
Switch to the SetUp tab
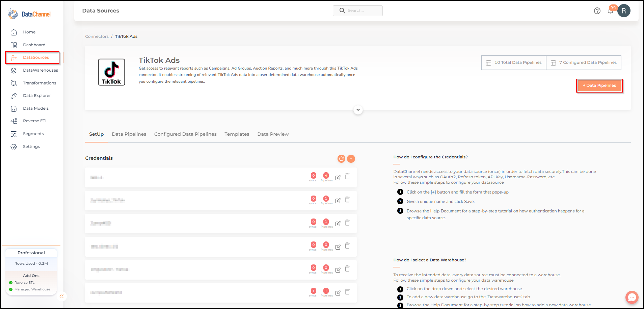(x=96, y=134)
